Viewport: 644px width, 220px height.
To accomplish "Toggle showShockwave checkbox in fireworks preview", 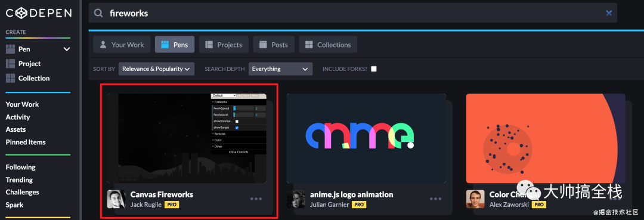I will click(237, 122).
